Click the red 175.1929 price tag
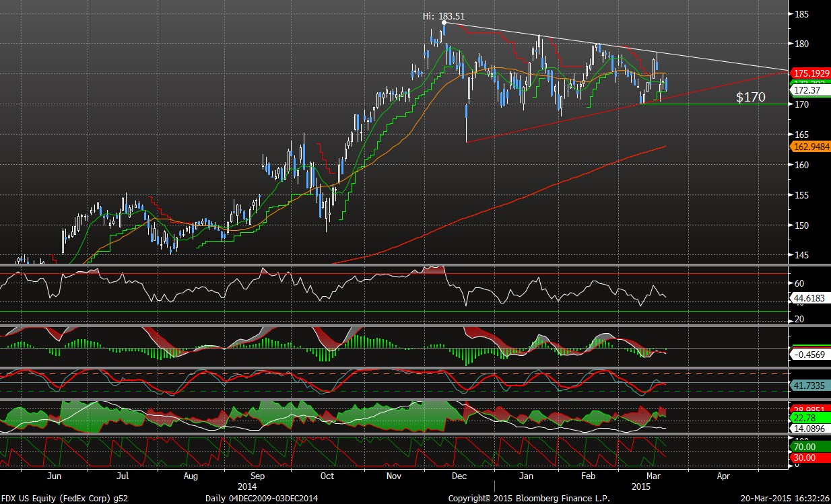This screenshot has width=831, height=504. [x=810, y=73]
